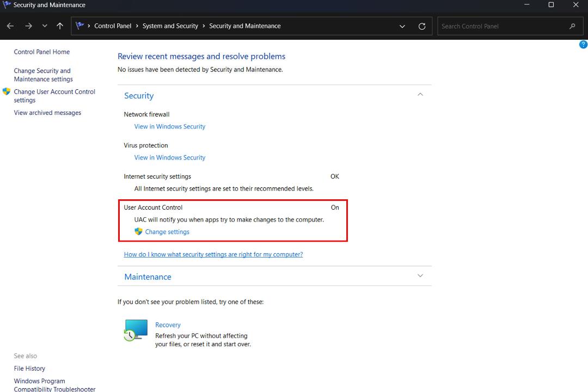Expand the Maintenance section
This screenshot has height=392, width=588.
(420, 275)
